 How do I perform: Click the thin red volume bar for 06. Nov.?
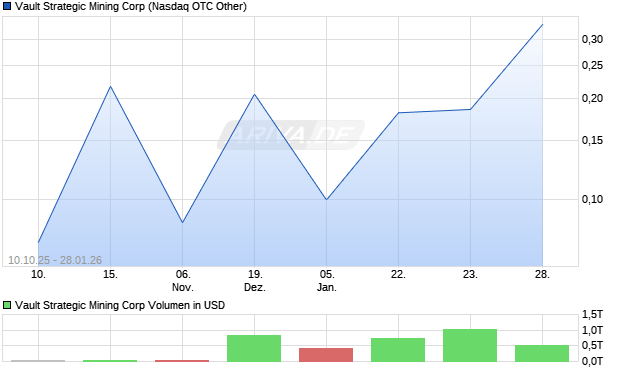(x=182, y=361)
